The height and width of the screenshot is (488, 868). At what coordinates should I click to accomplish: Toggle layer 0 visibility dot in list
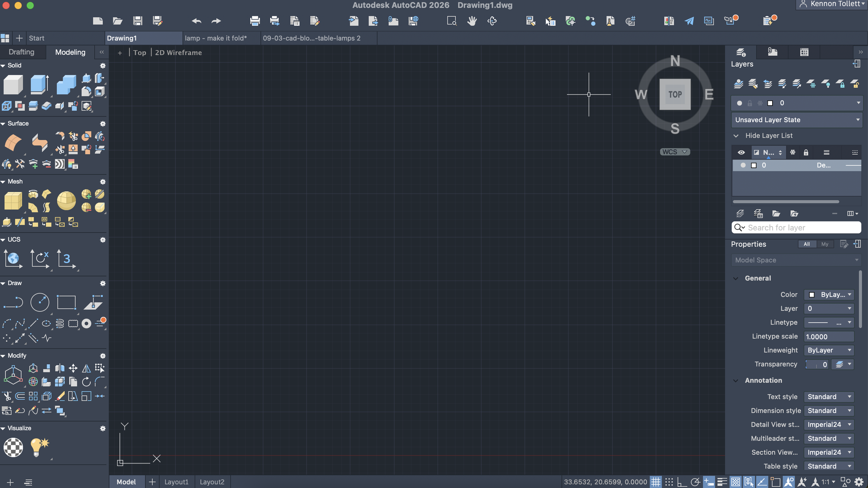click(x=743, y=165)
